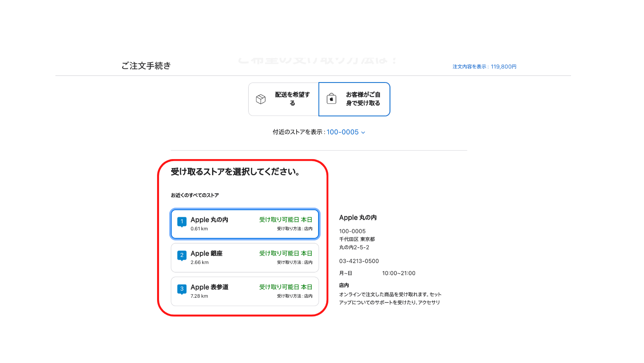Click the heading 受け取るストアを選択してください。

pos(236,172)
